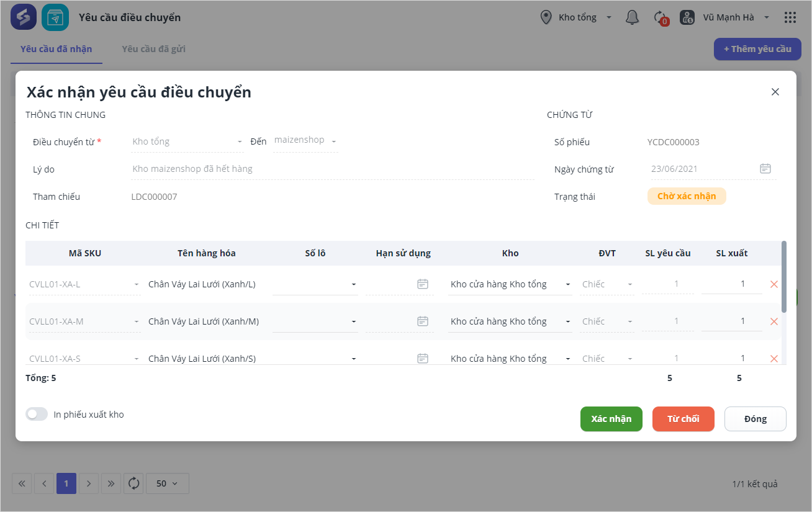The image size is (812, 512).
Task: Switch to Yêu cầu đã gửi tab
Action: 153,49
